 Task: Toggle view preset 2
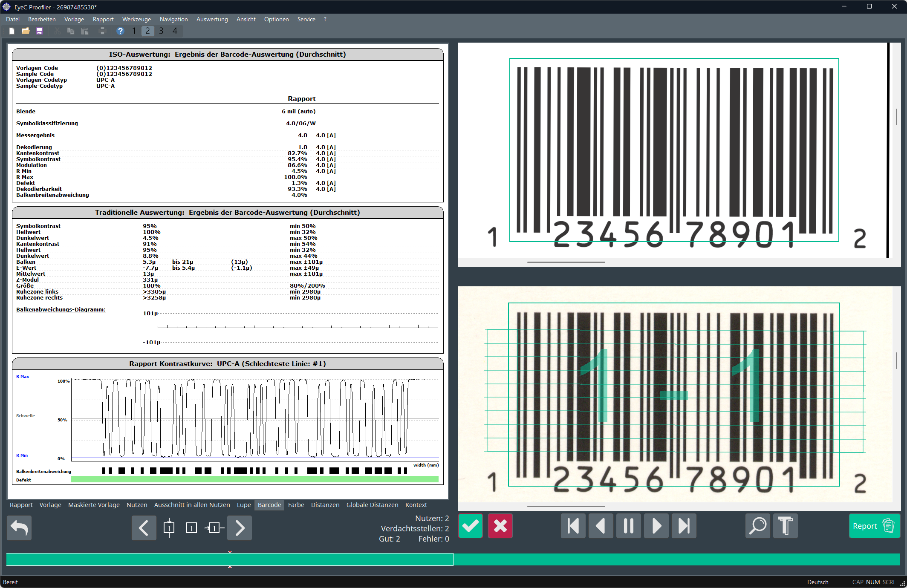[147, 31]
